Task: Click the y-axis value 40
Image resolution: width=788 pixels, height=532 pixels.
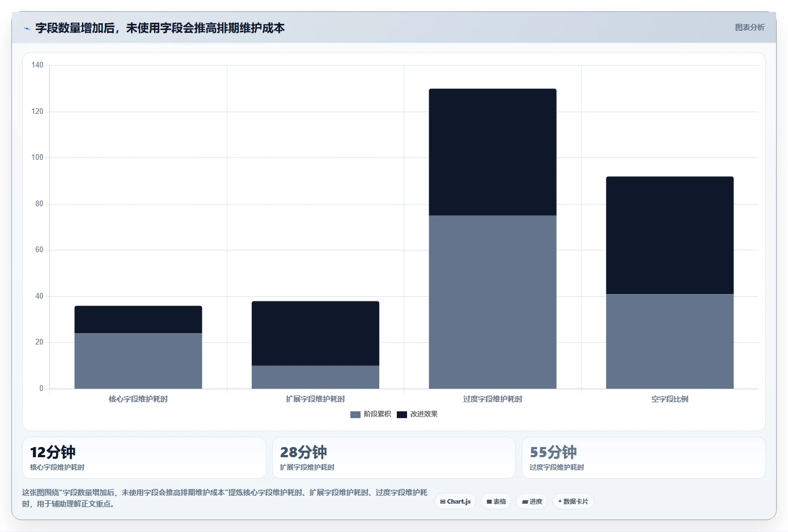Action: tap(39, 296)
